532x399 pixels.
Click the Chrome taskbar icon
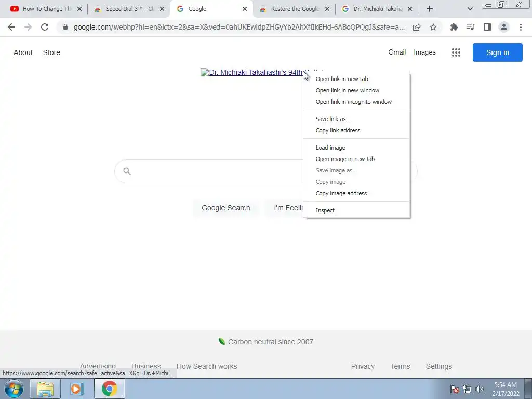pyautogui.click(x=109, y=389)
